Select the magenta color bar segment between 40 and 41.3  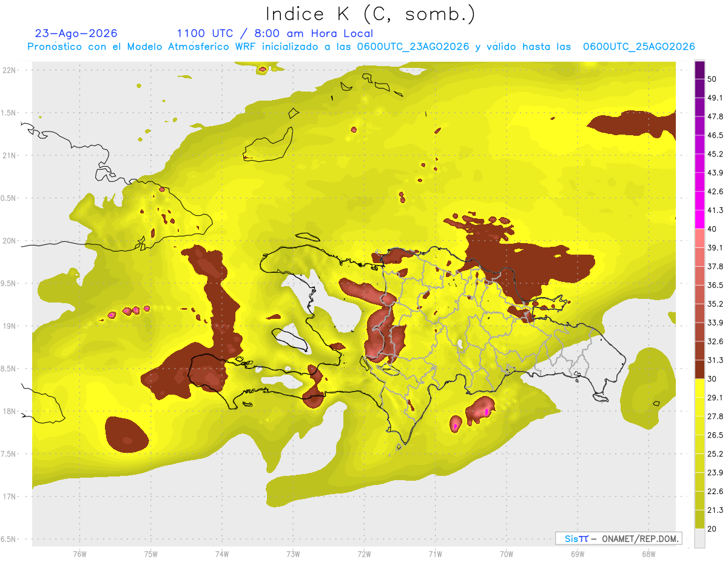(x=700, y=219)
